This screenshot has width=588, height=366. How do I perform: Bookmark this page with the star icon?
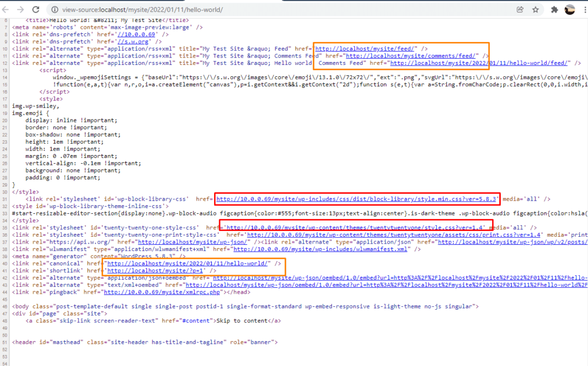pyautogui.click(x=535, y=10)
